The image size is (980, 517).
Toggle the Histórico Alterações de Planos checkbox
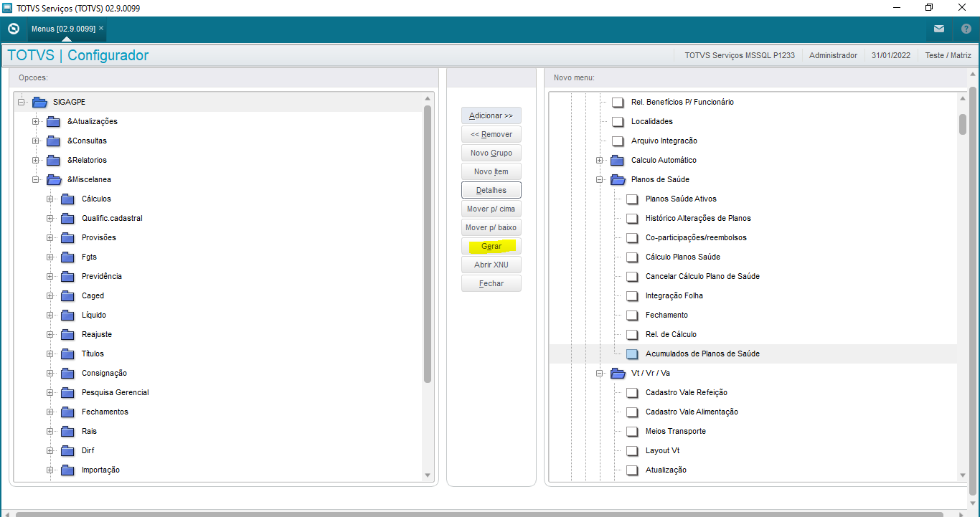pos(632,218)
